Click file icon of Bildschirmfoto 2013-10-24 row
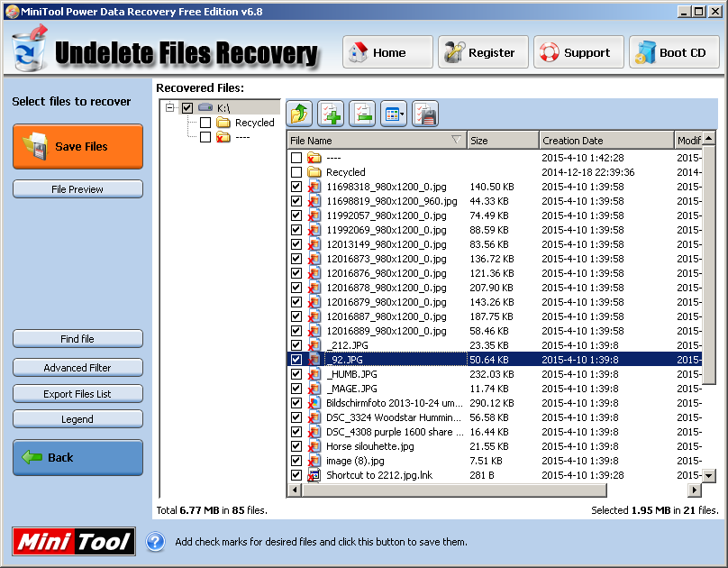 [x=314, y=403]
